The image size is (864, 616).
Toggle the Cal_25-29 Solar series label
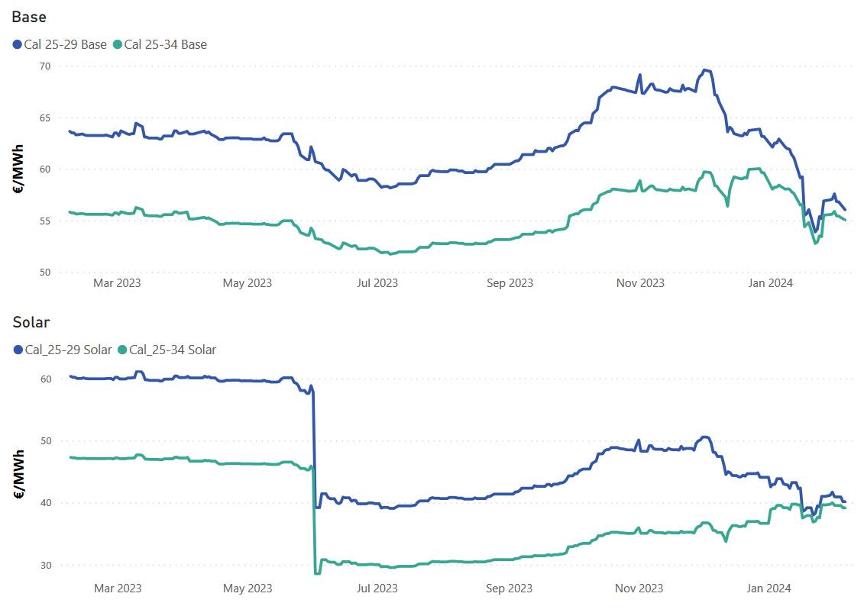tap(68, 350)
